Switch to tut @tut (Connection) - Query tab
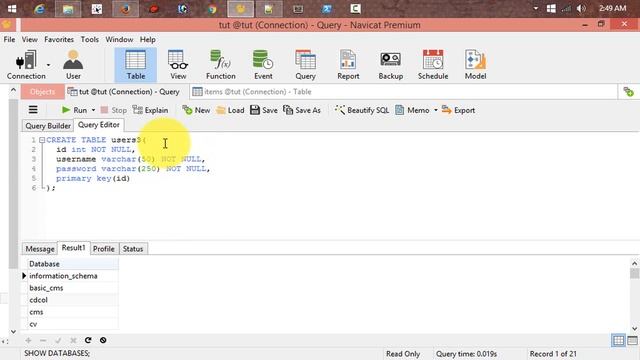Screen dimensions: 640x360 (x=123, y=92)
